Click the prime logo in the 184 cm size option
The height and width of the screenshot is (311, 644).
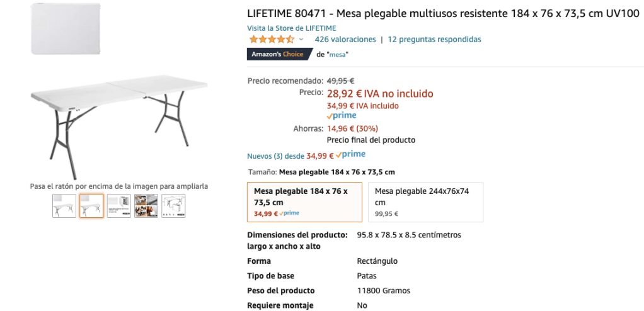coord(289,213)
